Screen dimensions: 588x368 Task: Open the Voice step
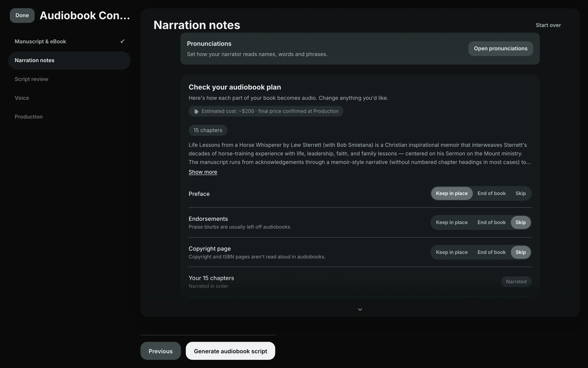point(69,98)
